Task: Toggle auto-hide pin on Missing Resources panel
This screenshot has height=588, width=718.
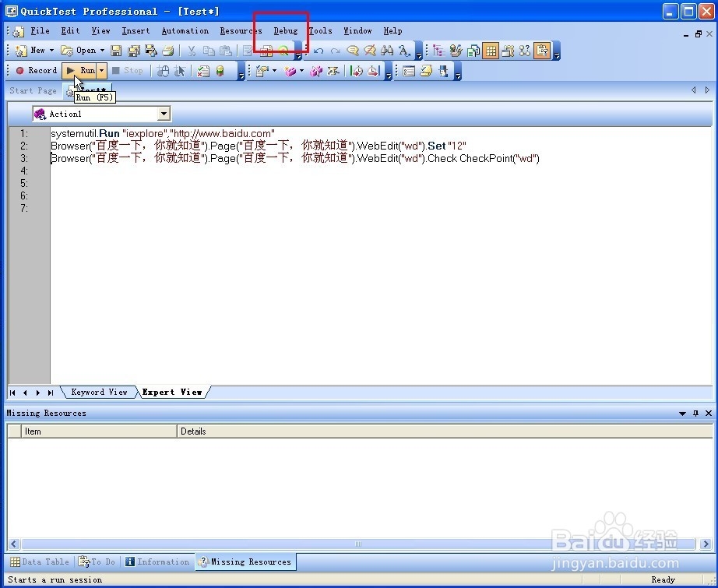Action: [695, 413]
